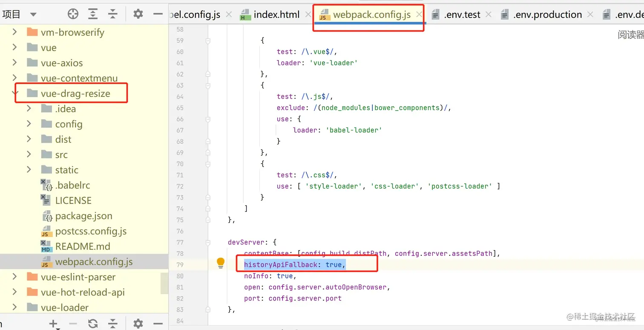Click the refresh icon in lower panel toolbar
Image resolution: width=644 pixels, height=330 pixels.
93,324
